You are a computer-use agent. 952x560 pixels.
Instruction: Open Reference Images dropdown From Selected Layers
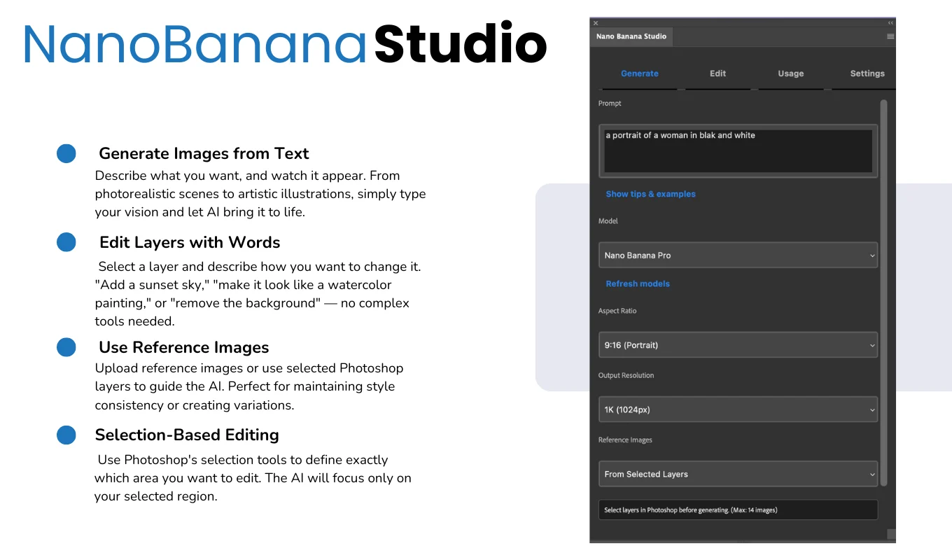[738, 474]
